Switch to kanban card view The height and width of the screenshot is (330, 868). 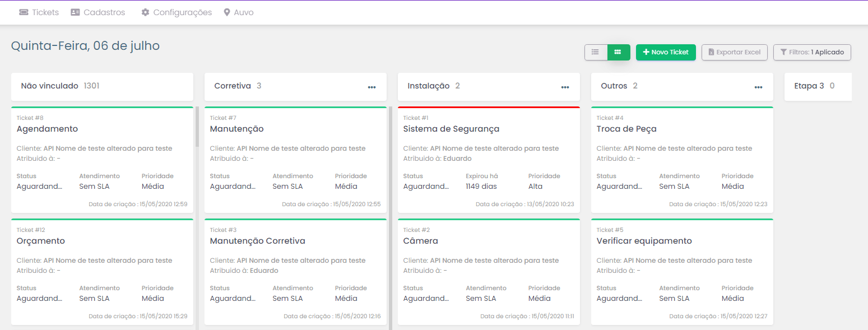[618, 52]
